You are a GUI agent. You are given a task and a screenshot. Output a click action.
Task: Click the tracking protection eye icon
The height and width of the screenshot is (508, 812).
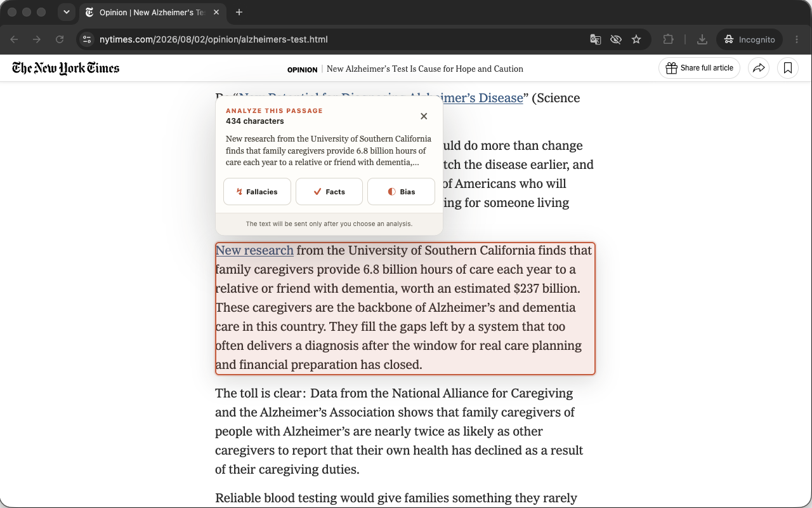click(x=615, y=39)
